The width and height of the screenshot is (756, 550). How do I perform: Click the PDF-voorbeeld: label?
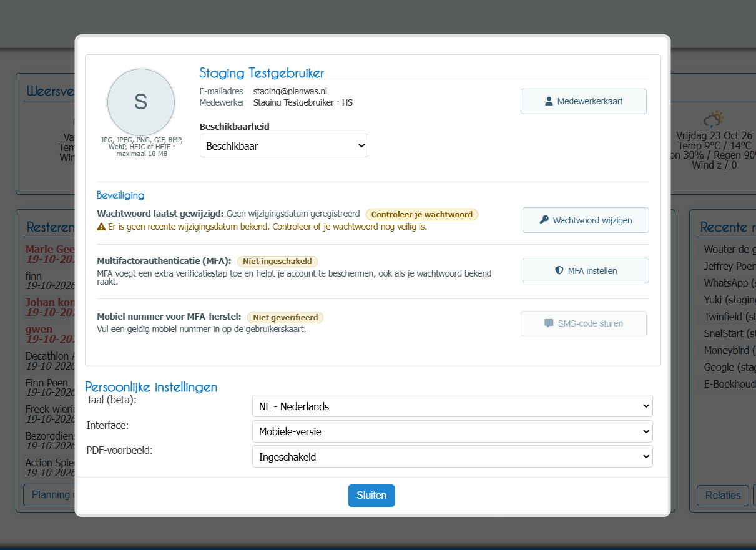coord(119,450)
